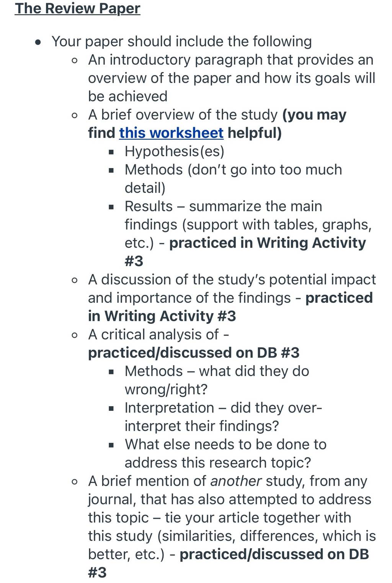Viewport: 392px width, 583px height.
Task: Click 'tie your article together with' text
Action: [258, 518]
